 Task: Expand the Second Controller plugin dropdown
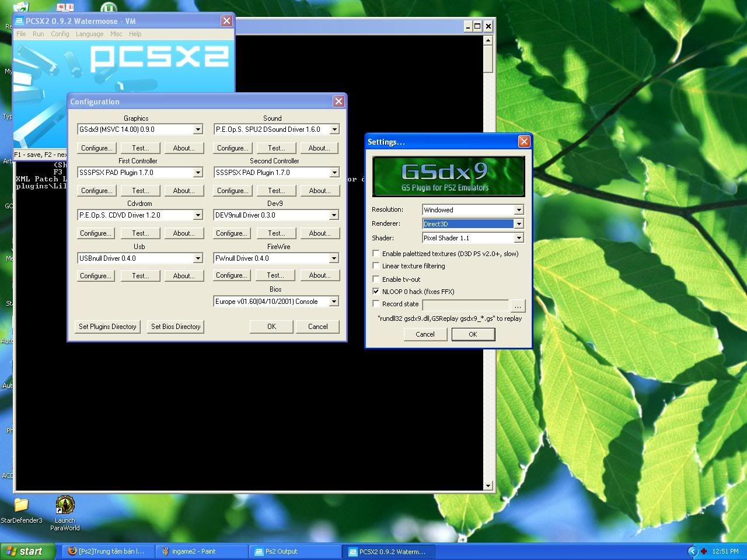(x=334, y=173)
